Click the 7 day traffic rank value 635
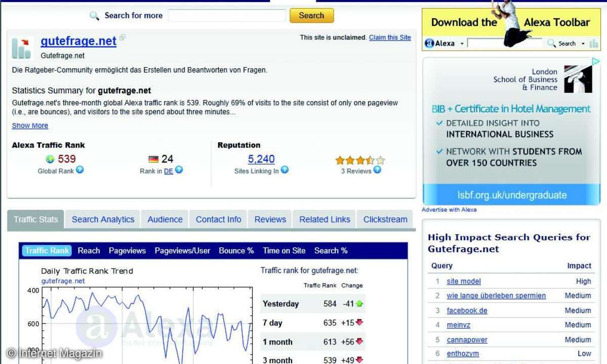Screen dimensions: 607x364 pyautogui.click(x=330, y=323)
